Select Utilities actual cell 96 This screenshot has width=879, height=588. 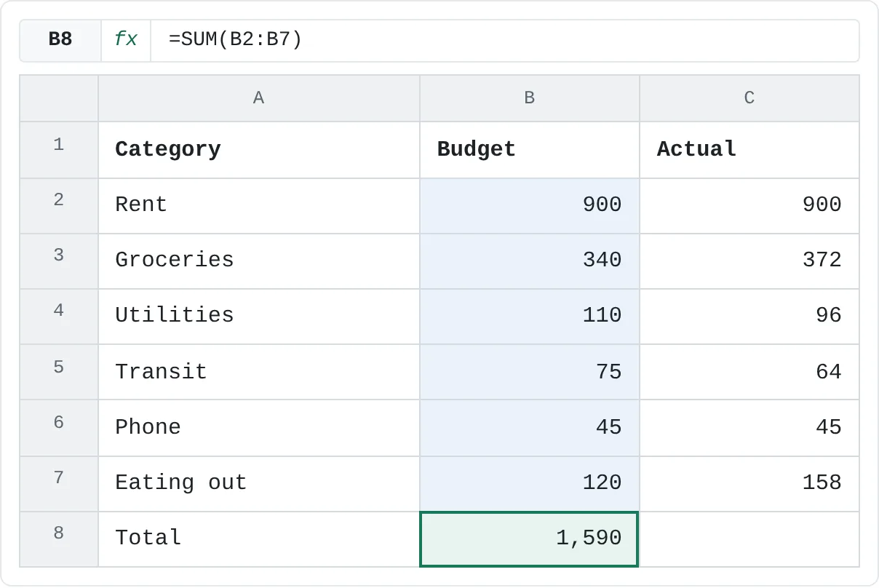click(749, 317)
